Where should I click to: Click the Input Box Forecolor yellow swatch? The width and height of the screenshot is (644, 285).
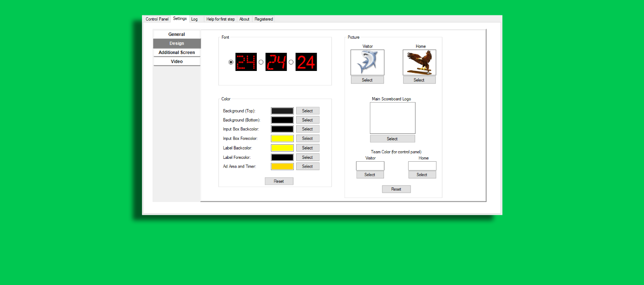click(x=282, y=139)
